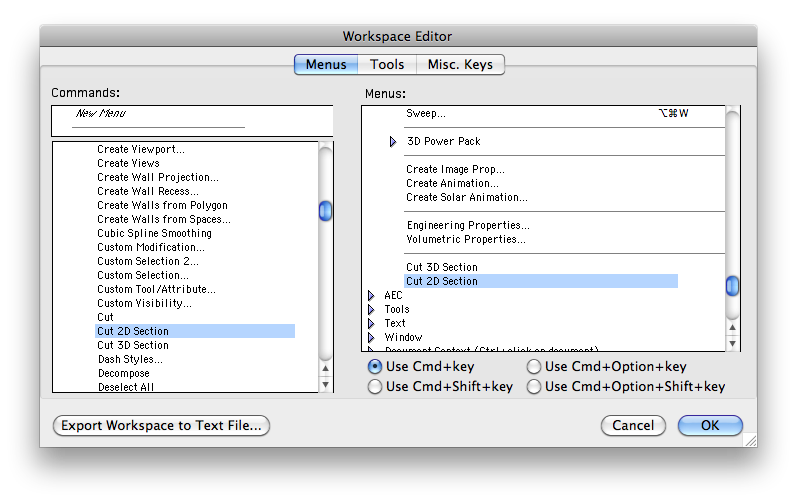This screenshot has width=797, height=502.
Task: Select Cut 3D Section in Commands list
Action: tap(133, 345)
